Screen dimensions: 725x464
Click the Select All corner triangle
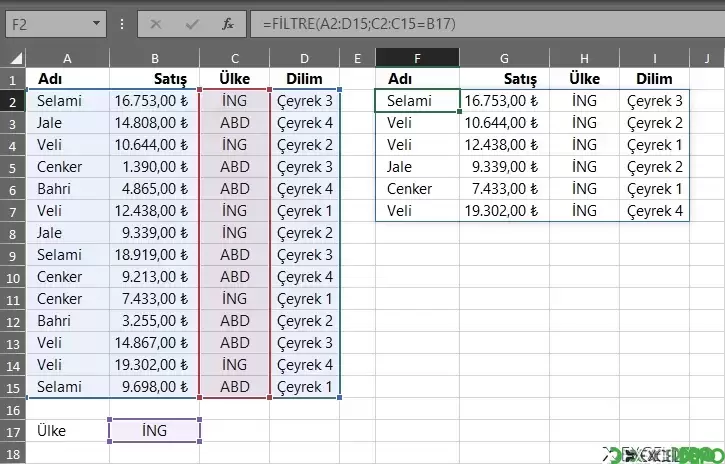(15, 58)
